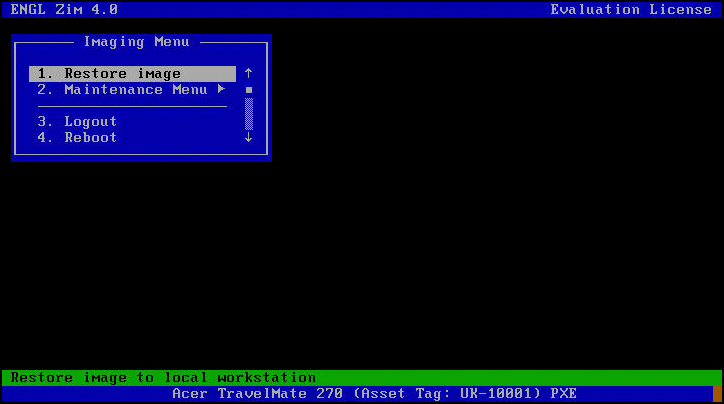Click the scrollbar thumb square marker

(x=249, y=90)
